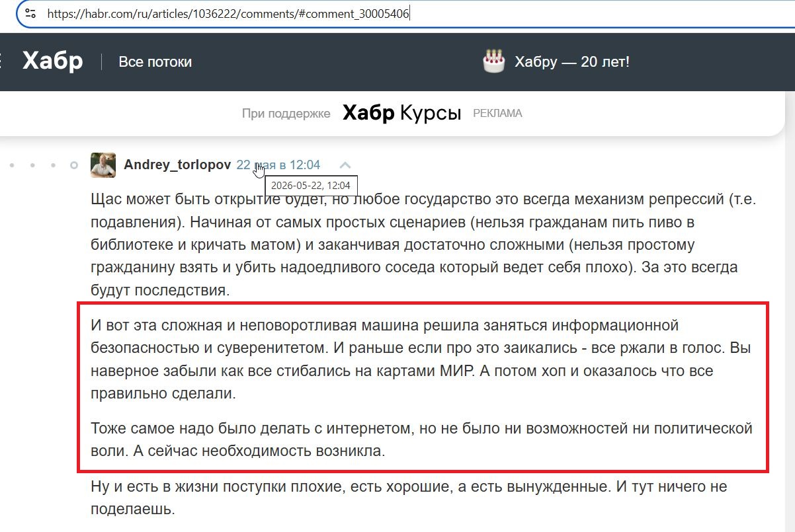Click Andrey_torlopov's avatar thumbnail

coord(103,165)
